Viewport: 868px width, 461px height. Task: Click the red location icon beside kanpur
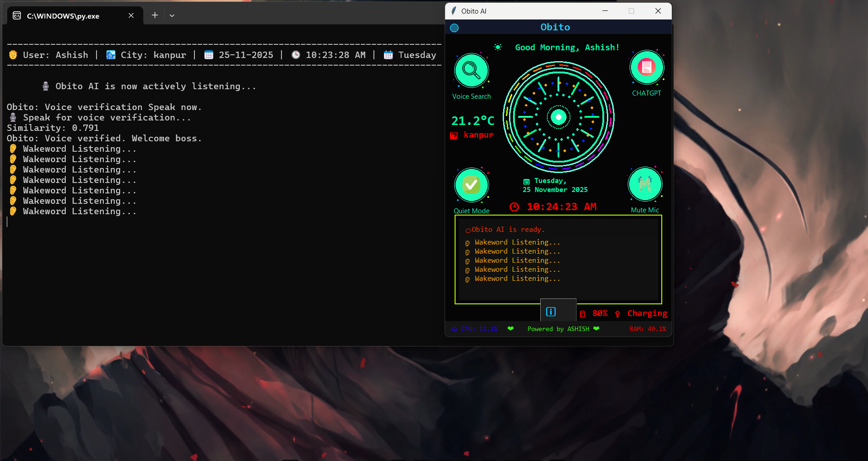(x=454, y=135)
